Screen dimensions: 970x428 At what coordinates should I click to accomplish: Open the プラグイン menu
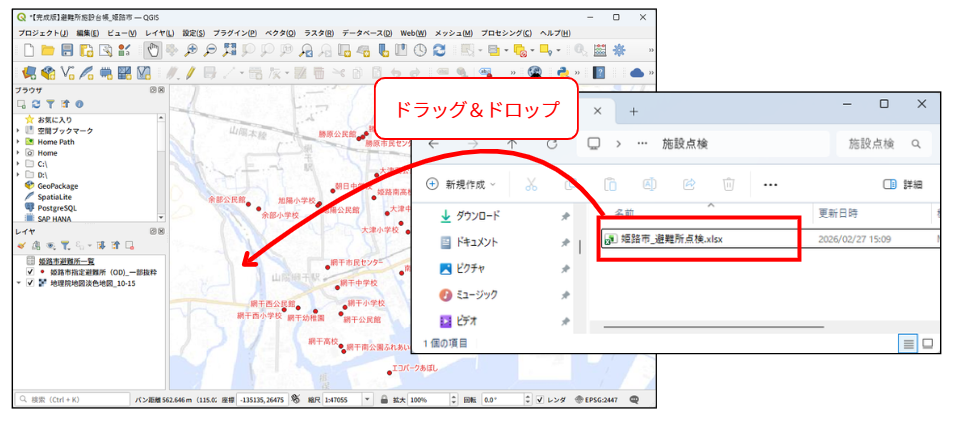click(234, 33)
